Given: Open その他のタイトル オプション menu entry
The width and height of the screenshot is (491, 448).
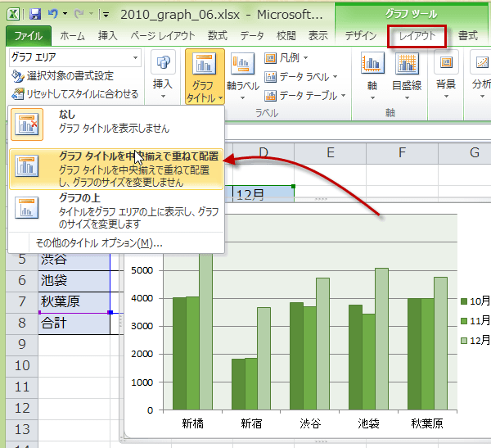Looking at the screenshot, I should pyautogui.click(x=98, y=242).
